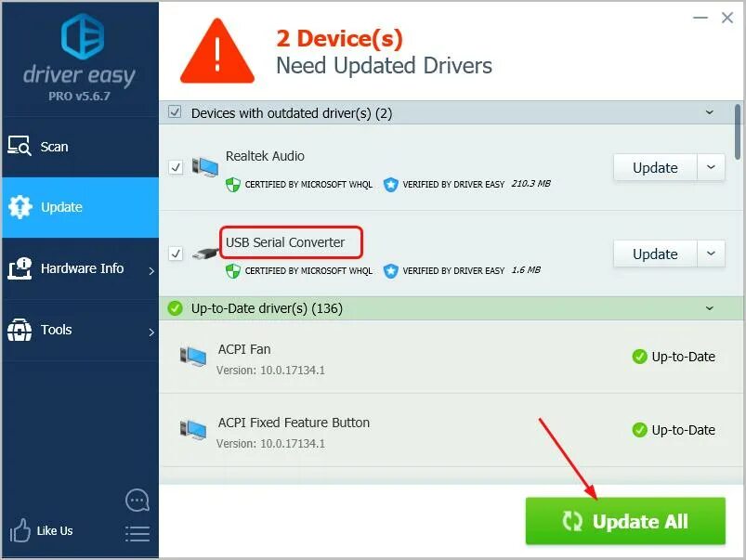Uncheck the USB Serial Converter checkbox
This screenshot has width=746, height=560.
(176, 254)
